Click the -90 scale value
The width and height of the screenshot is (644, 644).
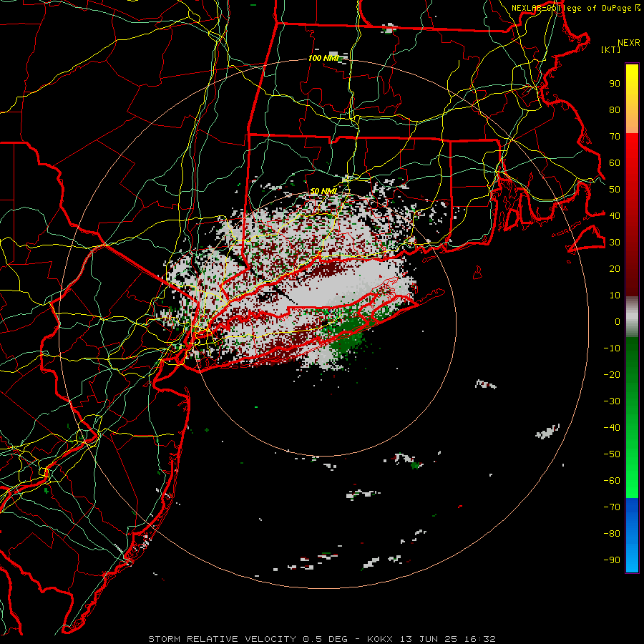pos(612,560)
